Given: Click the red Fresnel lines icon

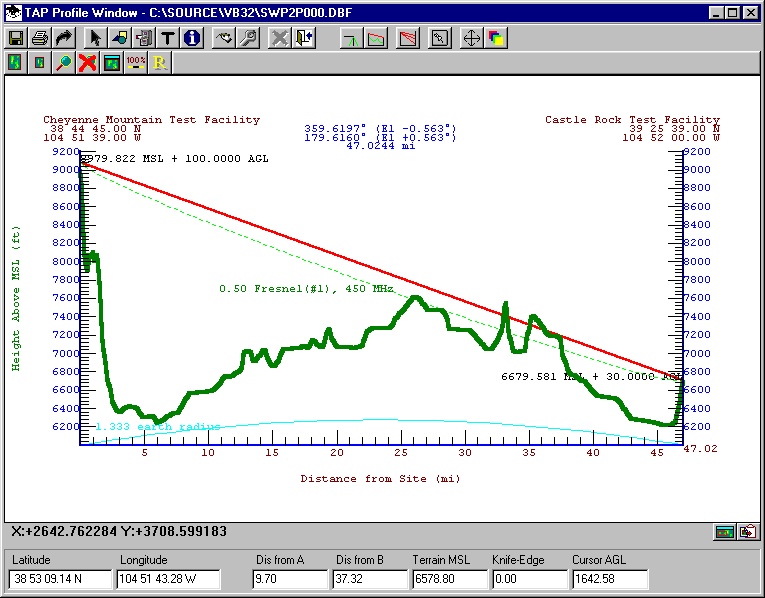Looking at the screenshot, I should [408, 38].
